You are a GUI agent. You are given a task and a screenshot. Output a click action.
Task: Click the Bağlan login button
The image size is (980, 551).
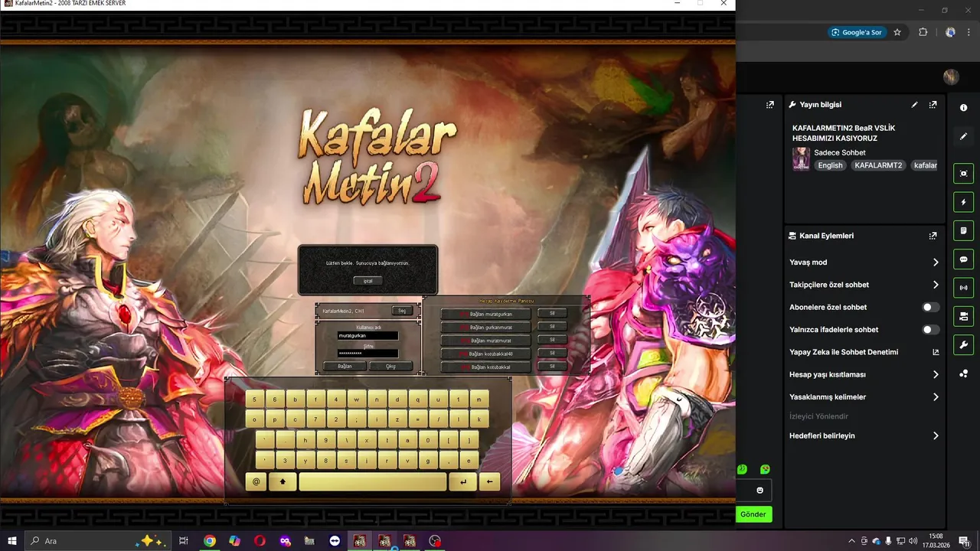pos(345,367)
